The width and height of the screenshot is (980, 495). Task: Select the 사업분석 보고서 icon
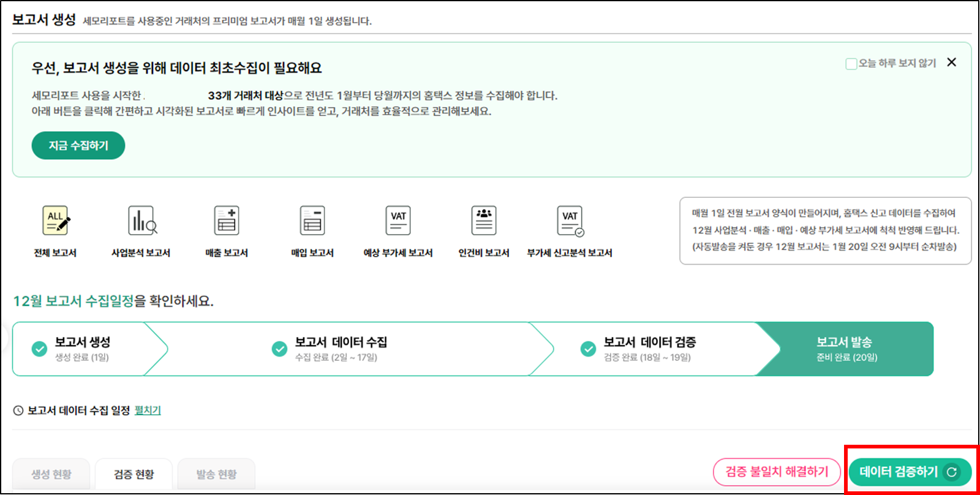[x=141, y=221]
